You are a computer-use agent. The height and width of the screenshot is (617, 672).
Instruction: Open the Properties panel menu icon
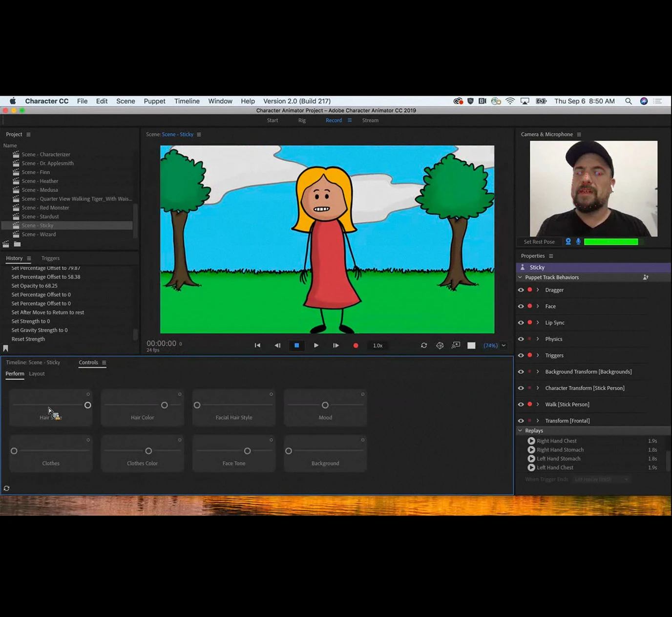[551, 256]
